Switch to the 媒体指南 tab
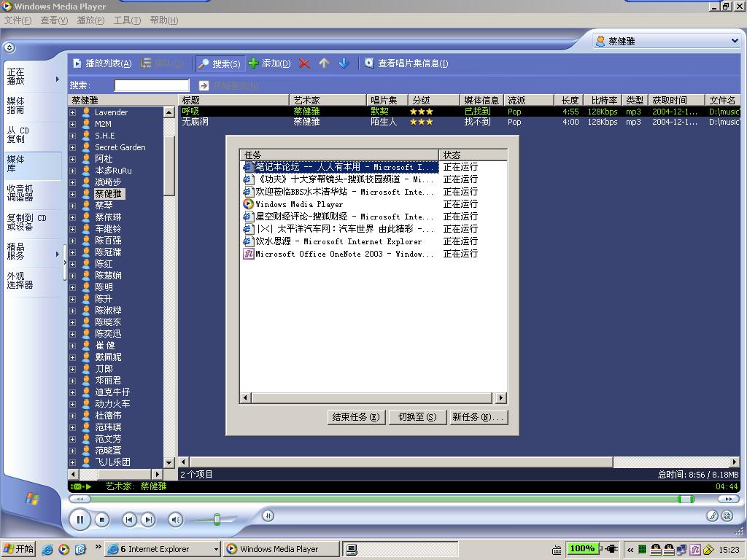 click(32, 106)
